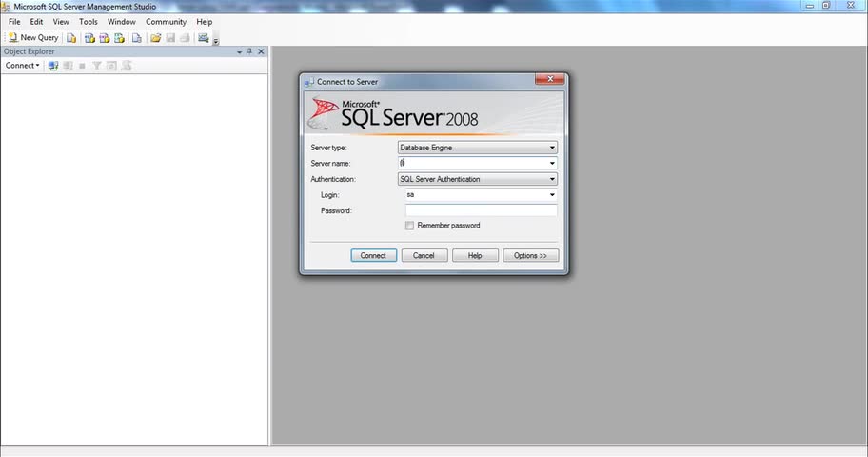Click the Save floppy disk icon
Screen dimensions: 868x457
coord(170,38)
